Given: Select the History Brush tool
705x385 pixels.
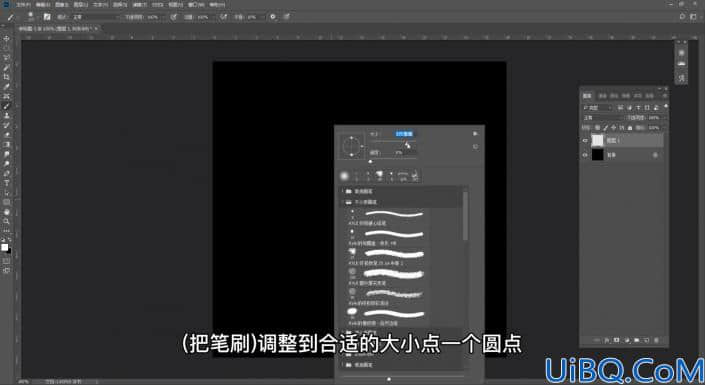Looking at the screenshot, I should pyautogui.click(x=6, y=125).
